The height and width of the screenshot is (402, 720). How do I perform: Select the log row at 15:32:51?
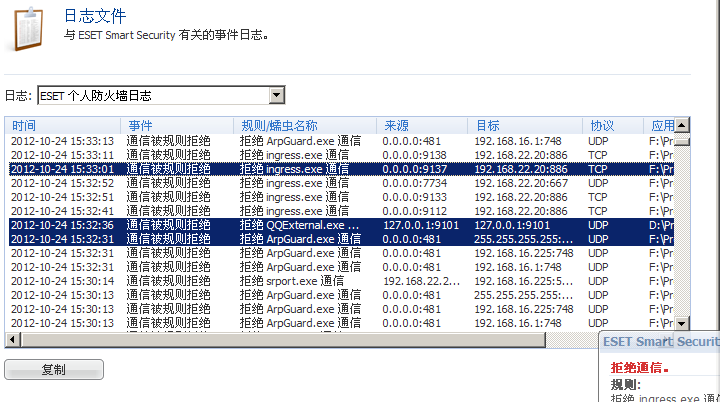[341, 197]
